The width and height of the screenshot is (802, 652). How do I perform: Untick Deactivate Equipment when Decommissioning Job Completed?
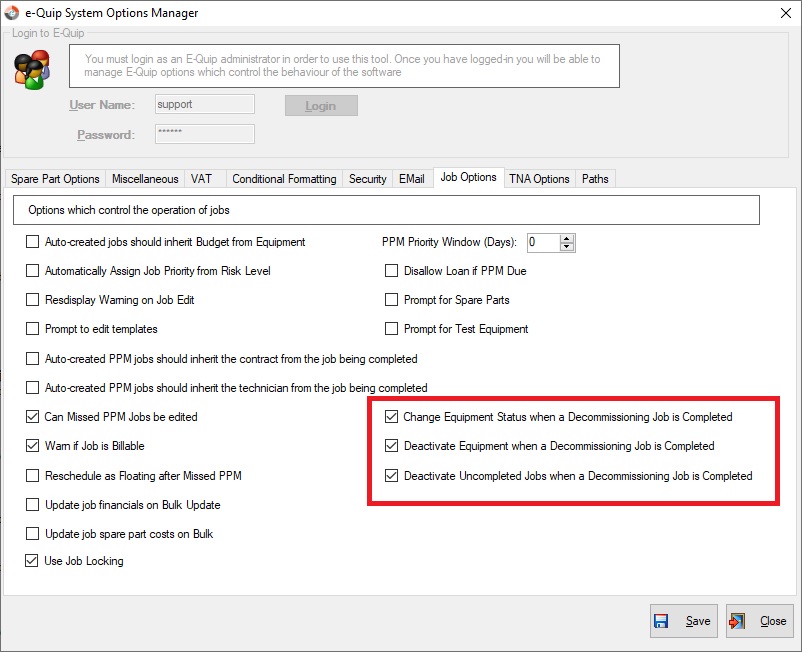[x=391, y=446]
